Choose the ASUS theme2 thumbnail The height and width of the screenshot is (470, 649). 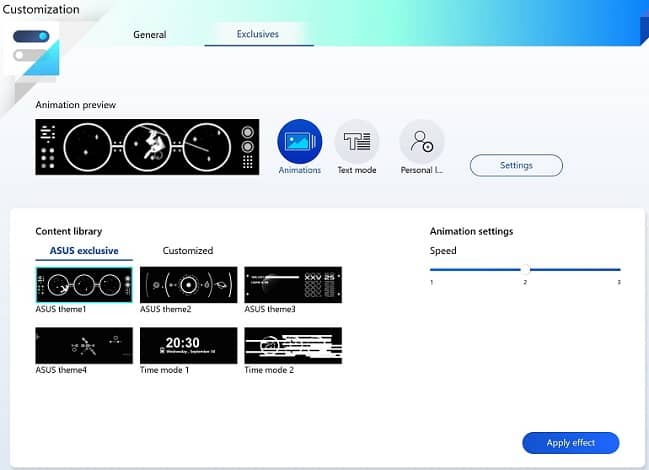189,285
